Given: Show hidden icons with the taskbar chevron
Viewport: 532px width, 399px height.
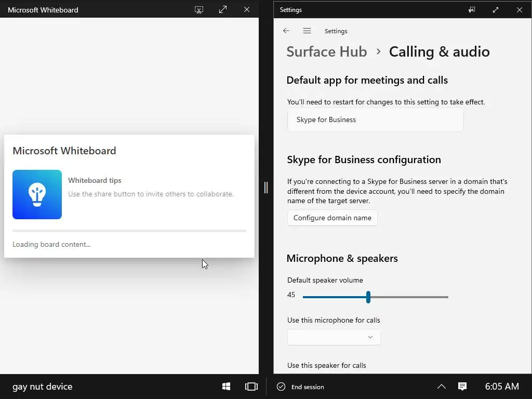Looking at the screenshot, I should 442,387.
